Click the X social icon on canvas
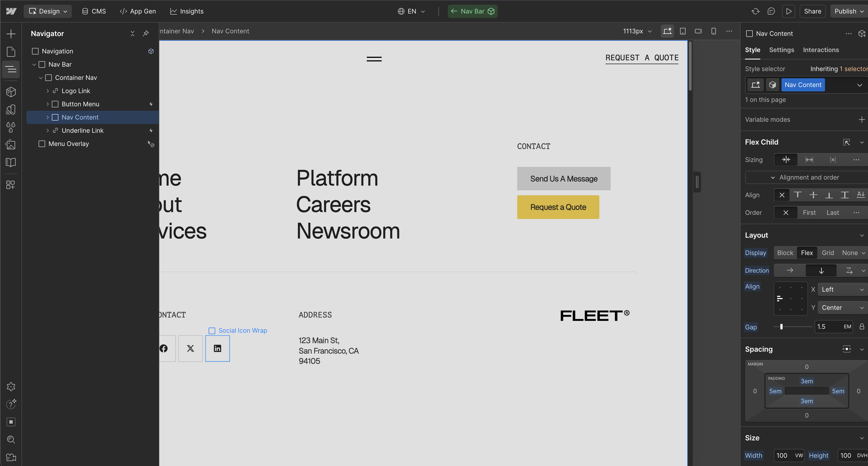 pos(190,348)
